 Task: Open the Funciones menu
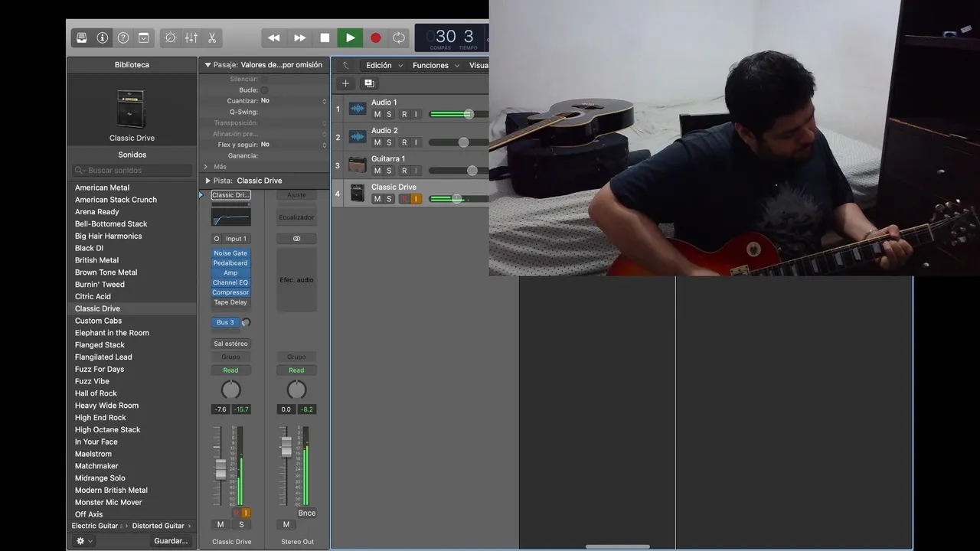[x=436, y=66]
